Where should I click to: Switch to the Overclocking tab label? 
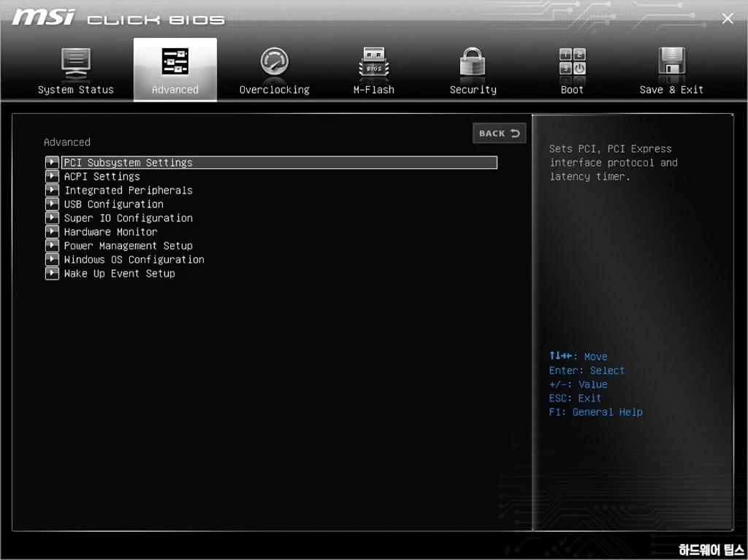[x=275, y=90]
